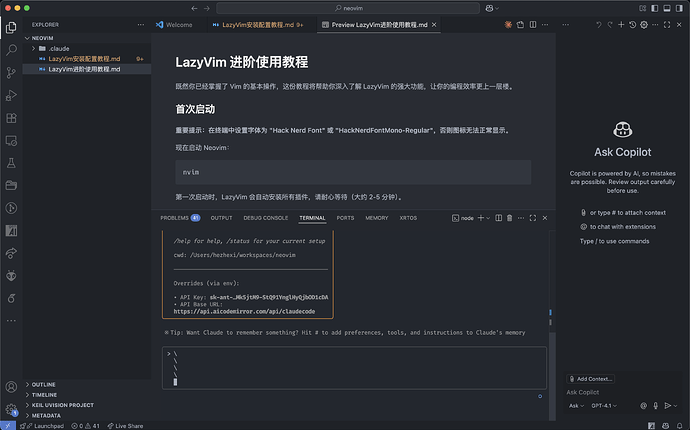
Task: Open the XRTOS panel tab
Action: point(408,218)
